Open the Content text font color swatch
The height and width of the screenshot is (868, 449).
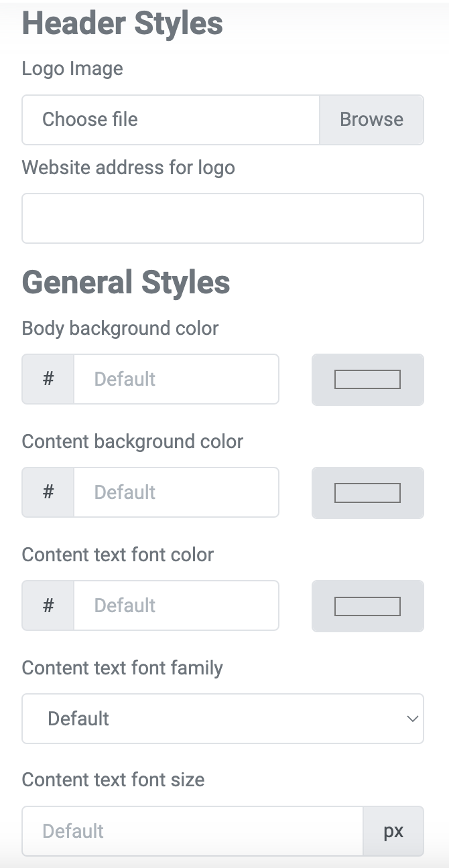(x=368, y=606)
